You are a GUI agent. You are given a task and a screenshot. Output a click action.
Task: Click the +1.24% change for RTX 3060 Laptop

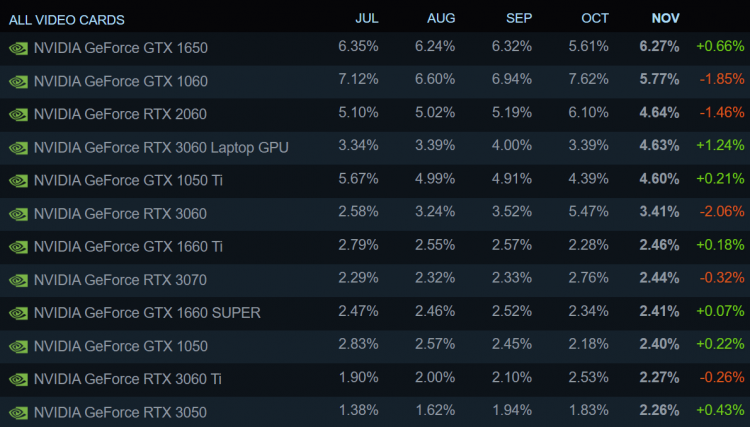tap(720, 147)
